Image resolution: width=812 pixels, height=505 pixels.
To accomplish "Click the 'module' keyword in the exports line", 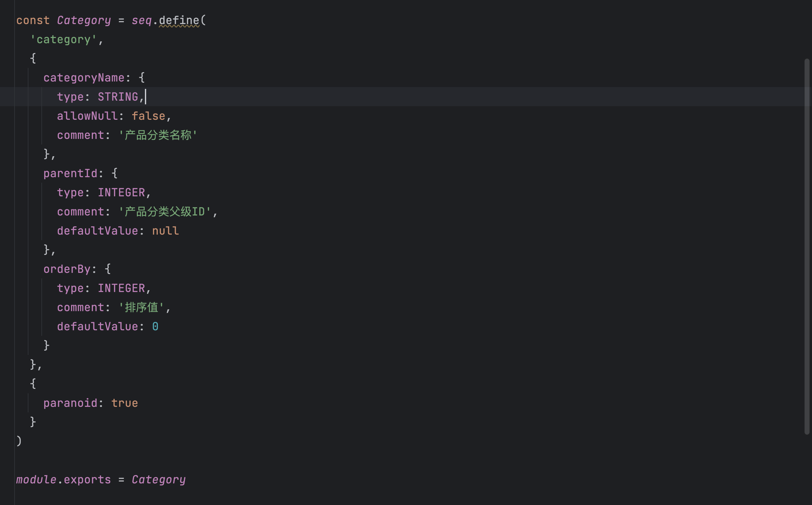I will [x=36, y=480].
